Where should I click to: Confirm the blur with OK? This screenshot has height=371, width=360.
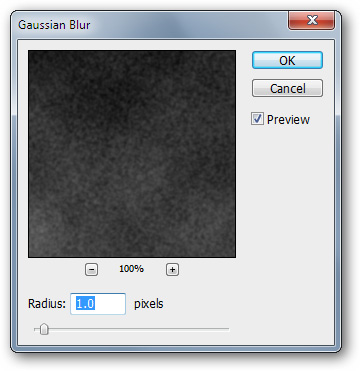[x=287, y=60]
